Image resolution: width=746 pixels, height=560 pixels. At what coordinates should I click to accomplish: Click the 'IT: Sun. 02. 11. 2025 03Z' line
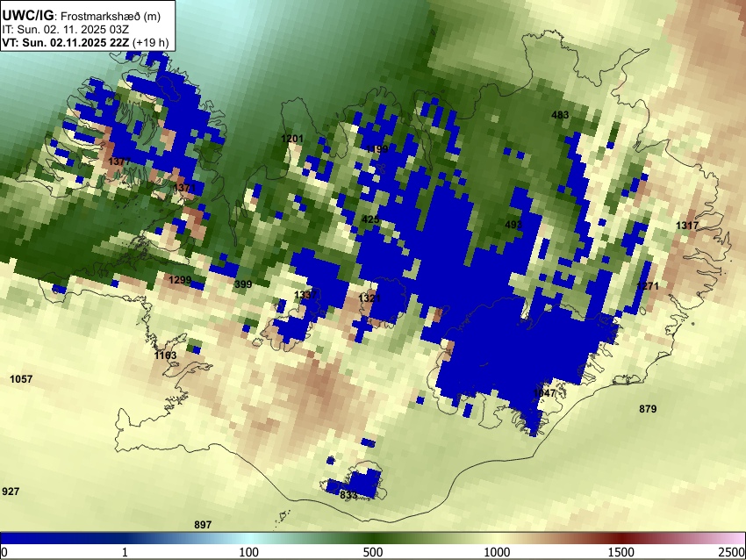(66, 30)
